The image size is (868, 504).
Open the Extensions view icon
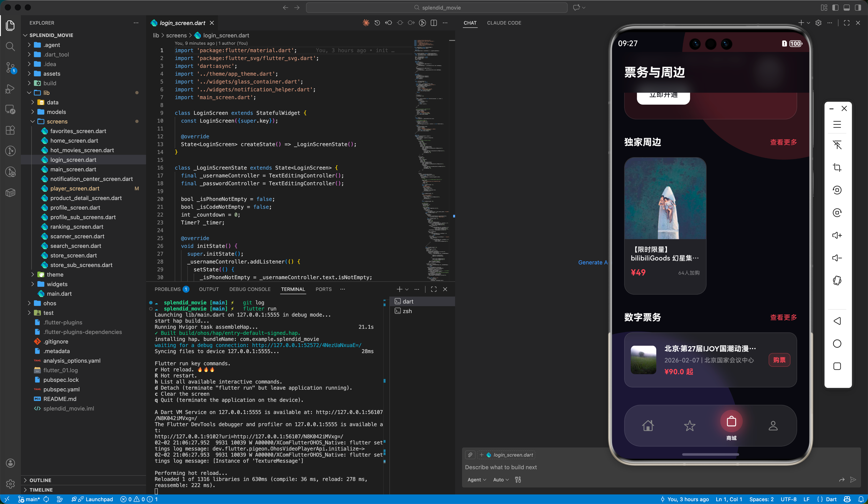[10, 130]
